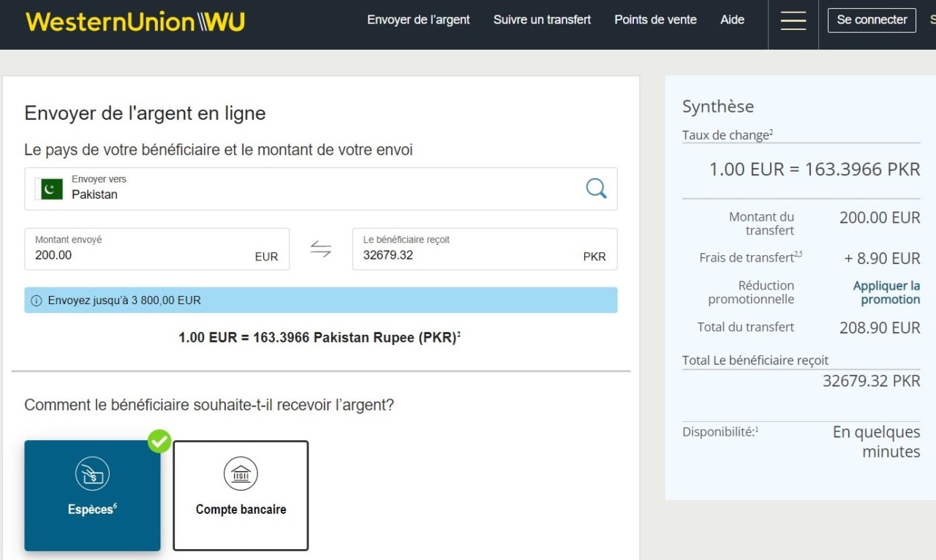Open Suivre un transfert menu item

542,20
